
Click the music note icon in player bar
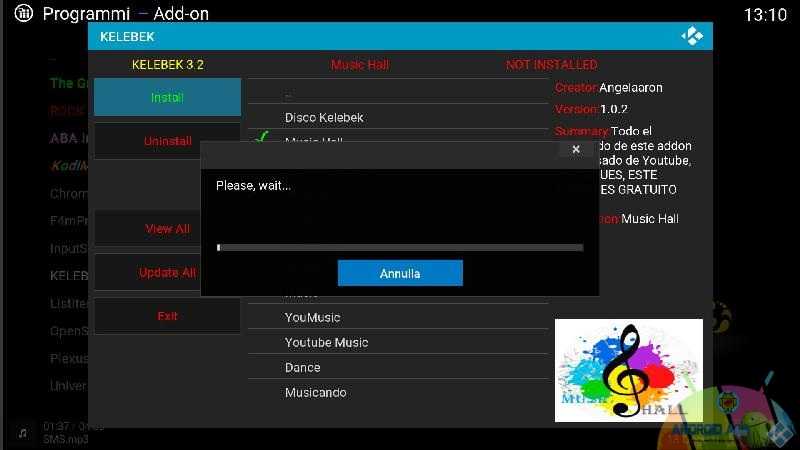point(22,433)
